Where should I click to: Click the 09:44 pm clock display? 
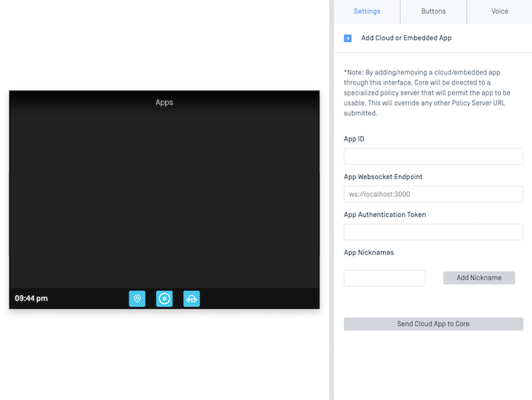[31, 299]
